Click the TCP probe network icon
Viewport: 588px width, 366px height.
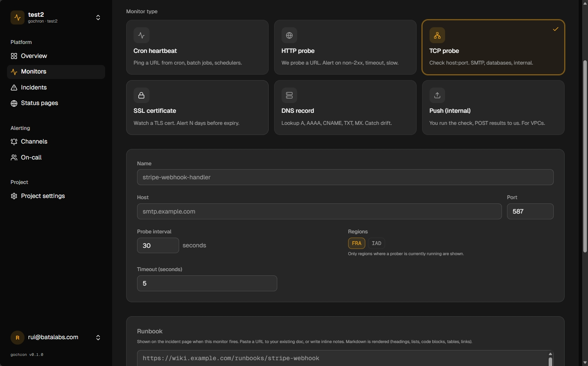pyautogui.click(x=437, y=35)
